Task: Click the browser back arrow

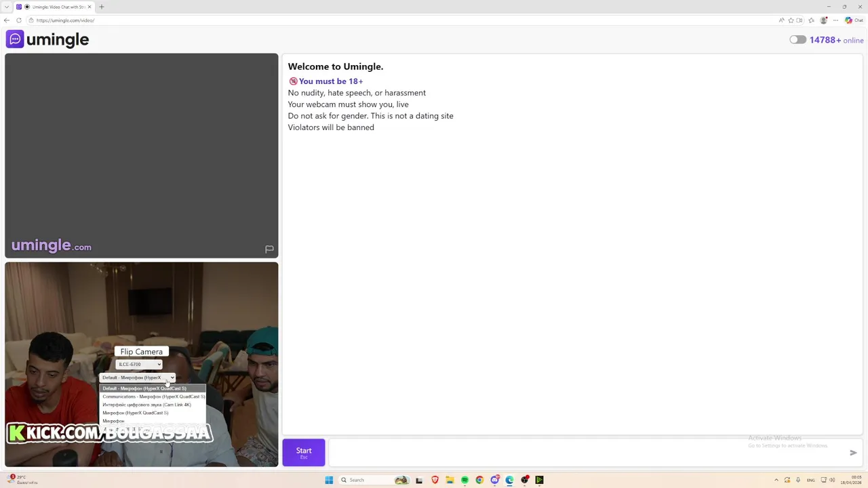Action: click(7, 20)
